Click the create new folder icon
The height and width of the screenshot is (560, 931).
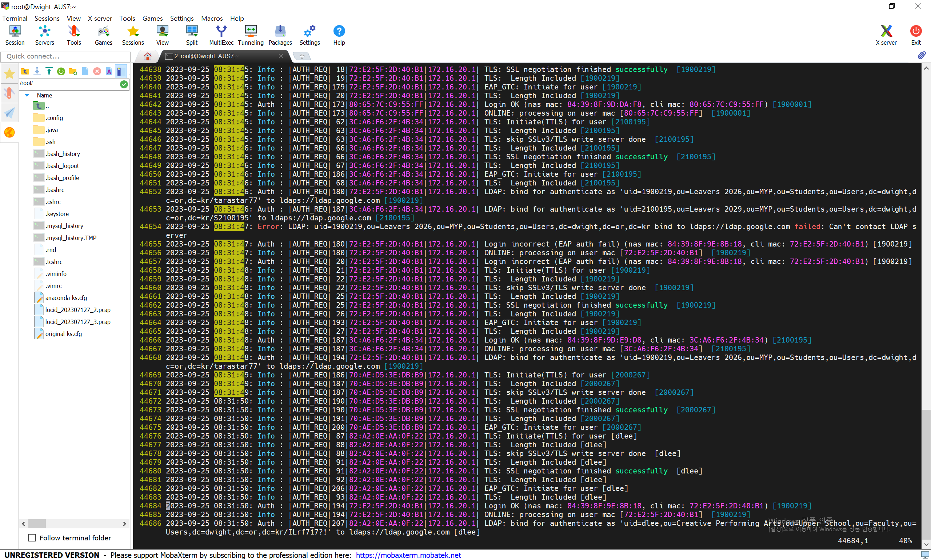click(73, 71)
